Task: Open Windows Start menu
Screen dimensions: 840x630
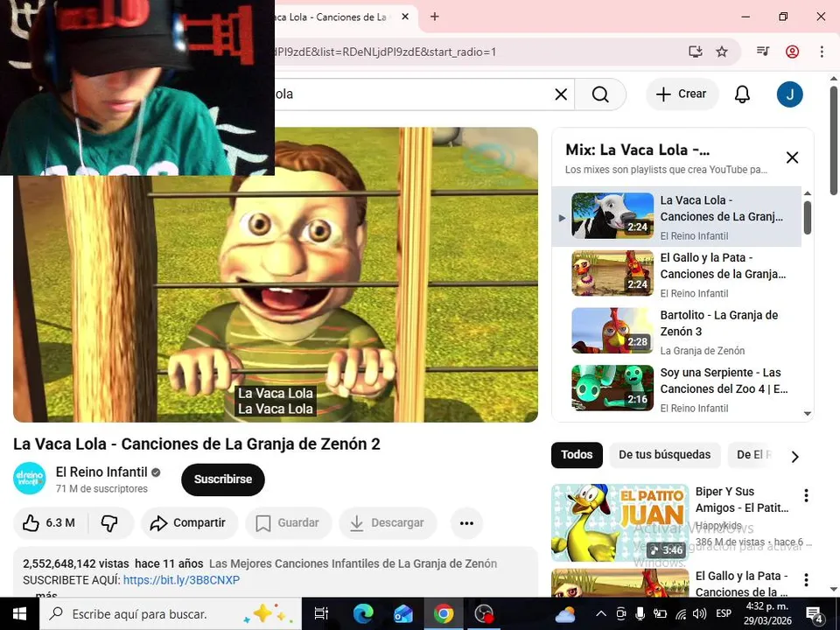Action: [x=19, y=614]
